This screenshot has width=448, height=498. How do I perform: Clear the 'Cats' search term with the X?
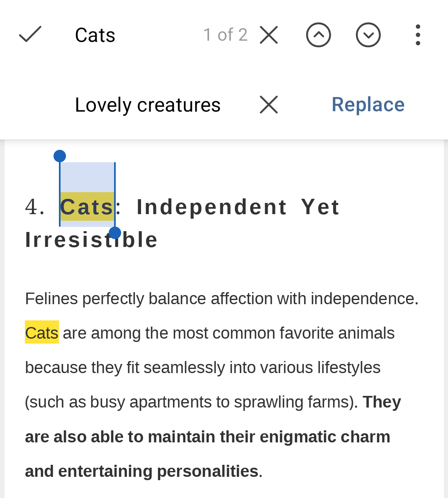coord(268,34)
